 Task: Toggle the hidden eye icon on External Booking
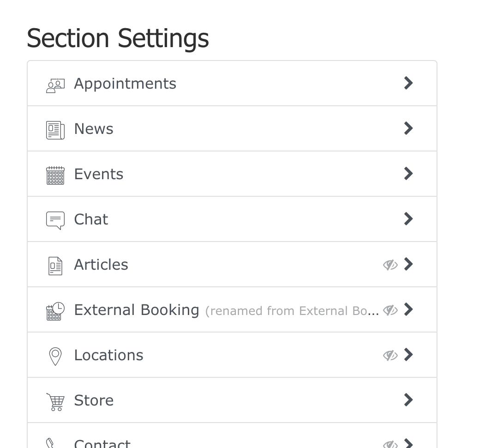coord(390,310)
